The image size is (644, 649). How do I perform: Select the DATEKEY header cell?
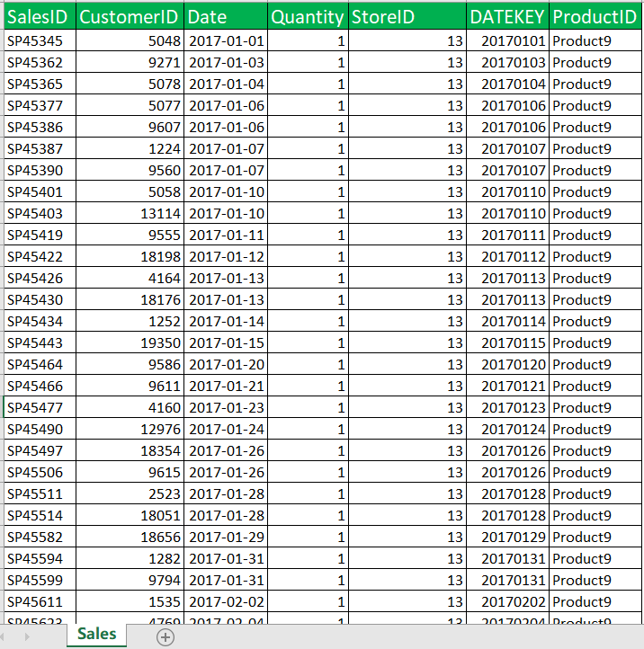508,16
